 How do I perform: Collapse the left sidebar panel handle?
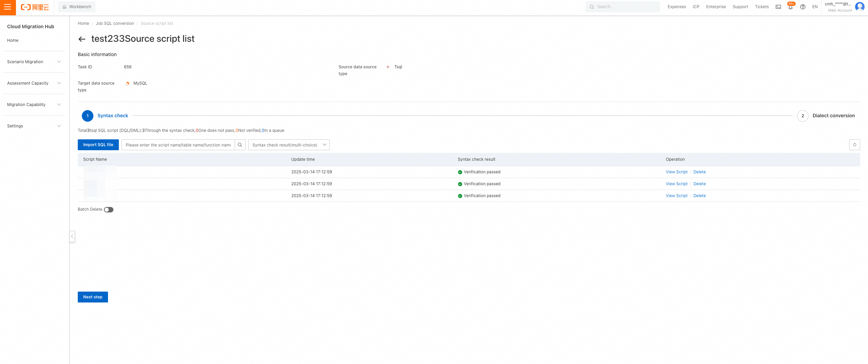click(72, 236)
